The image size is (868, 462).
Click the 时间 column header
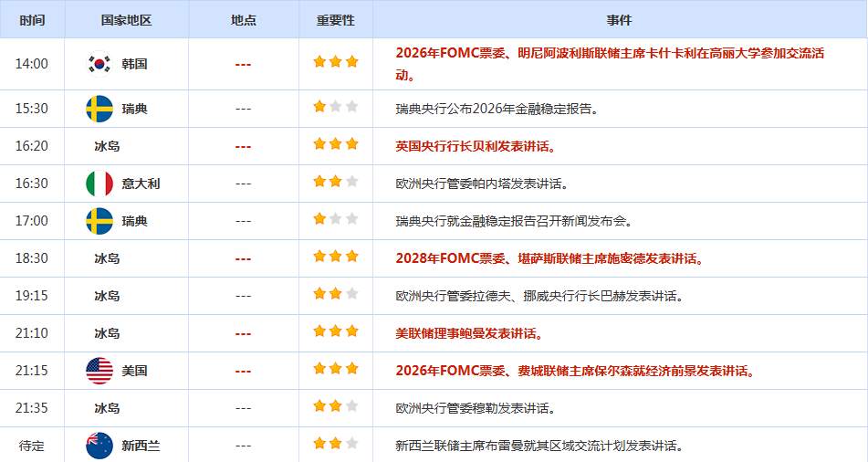coord(32,20)
